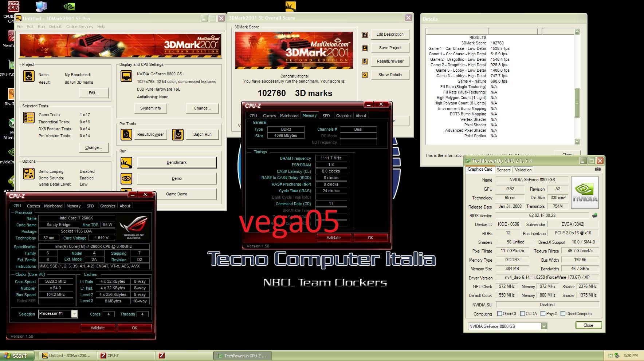Click the Demo eye icon
Image resolution: width=644 pixels, height=361 pixels.
tap(126, 179)
